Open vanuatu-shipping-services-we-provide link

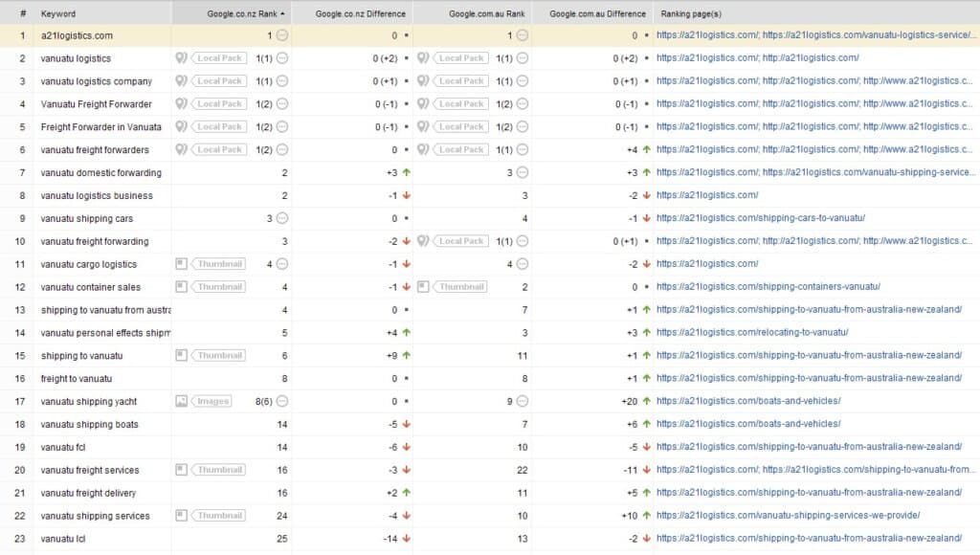point(789,515)
